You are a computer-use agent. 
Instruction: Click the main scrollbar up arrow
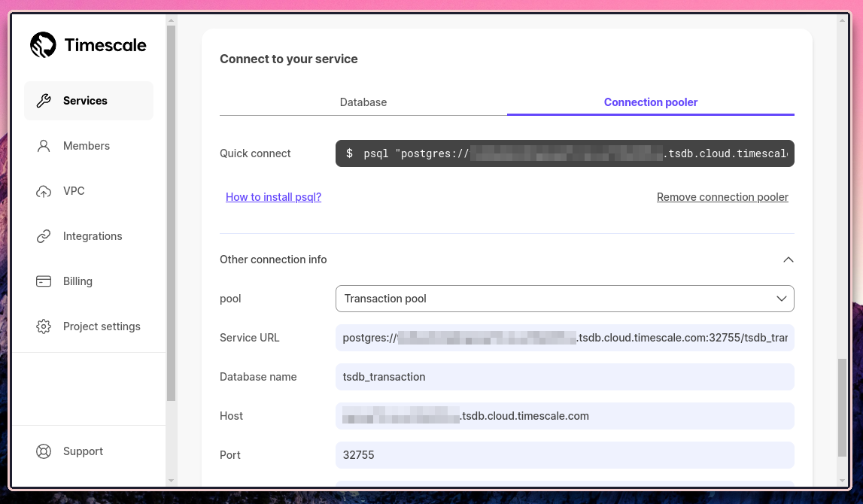[x=842, y=20]
